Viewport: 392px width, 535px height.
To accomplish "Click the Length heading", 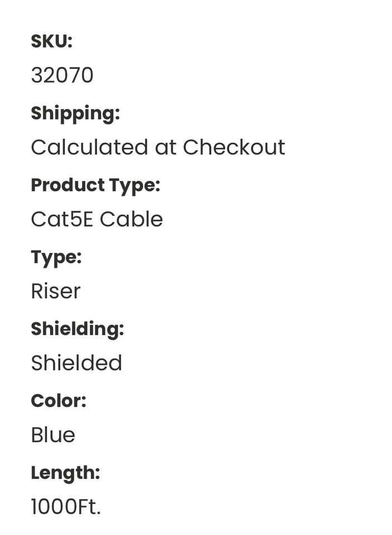I will coord(65,473).
